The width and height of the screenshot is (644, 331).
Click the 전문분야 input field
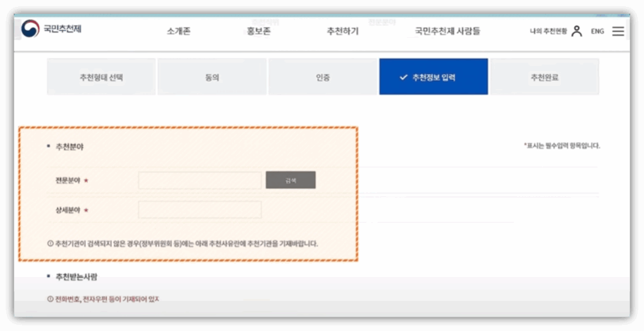199,180
